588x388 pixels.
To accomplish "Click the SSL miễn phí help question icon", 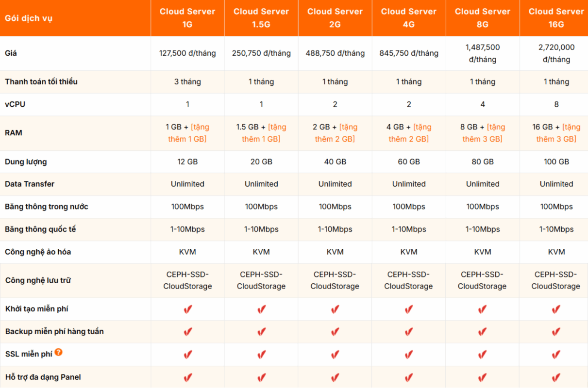I will pos(58,353).
